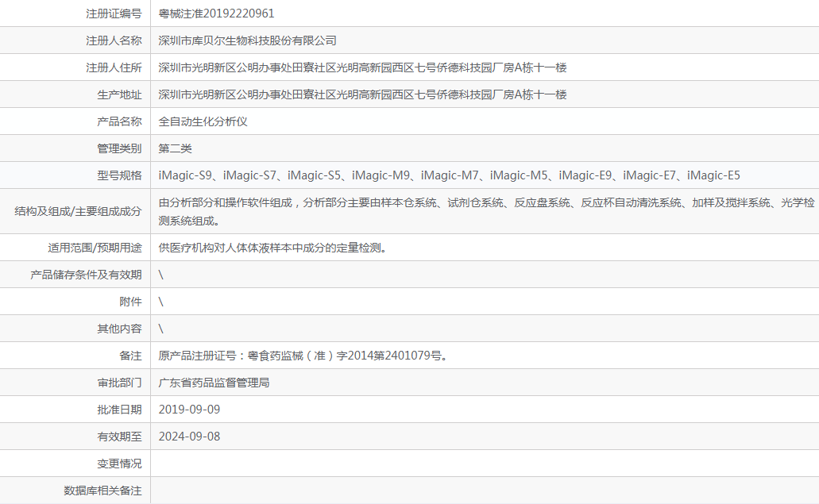Click the 产品储存条件及有效期 label
This screenshot has height=504, width=819.
click(86, 275)
